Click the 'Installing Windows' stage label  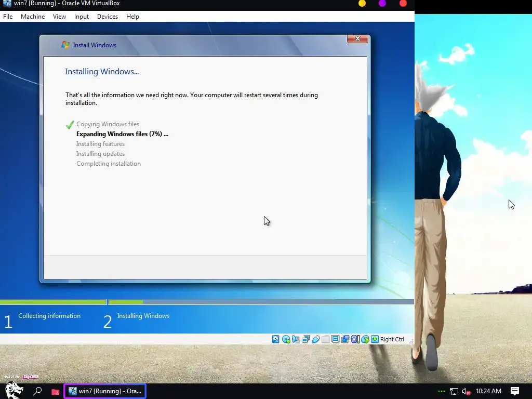pyautogui.click(x=143, y=316)
